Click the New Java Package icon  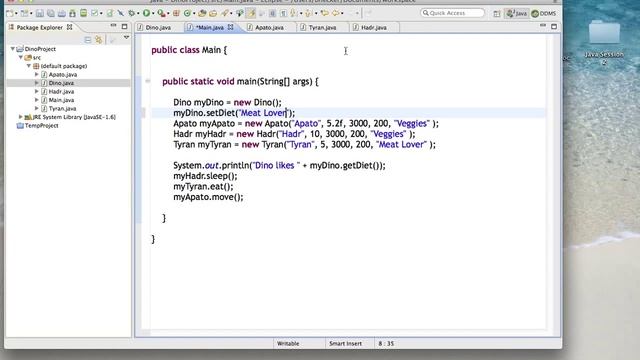pos(176,13)
